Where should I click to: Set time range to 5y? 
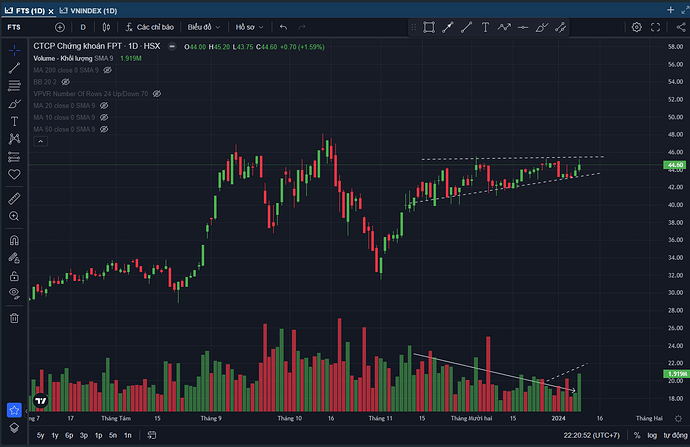tap(39, 436)
